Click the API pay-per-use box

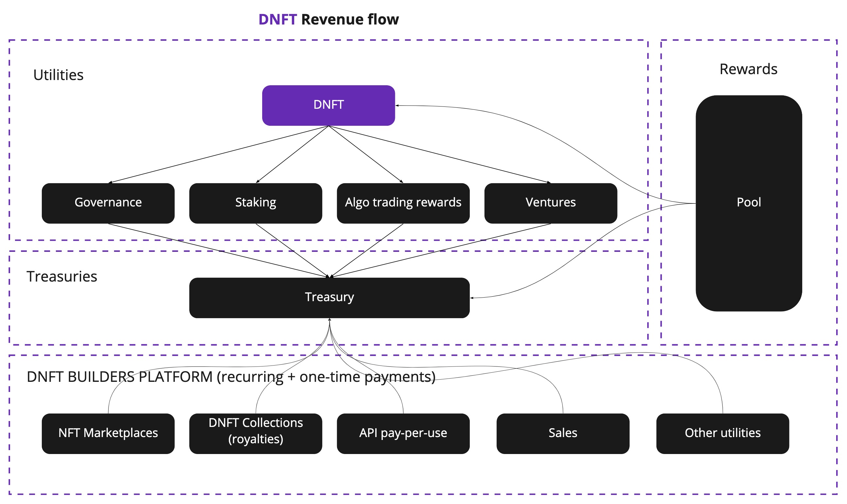click(403, 434)
